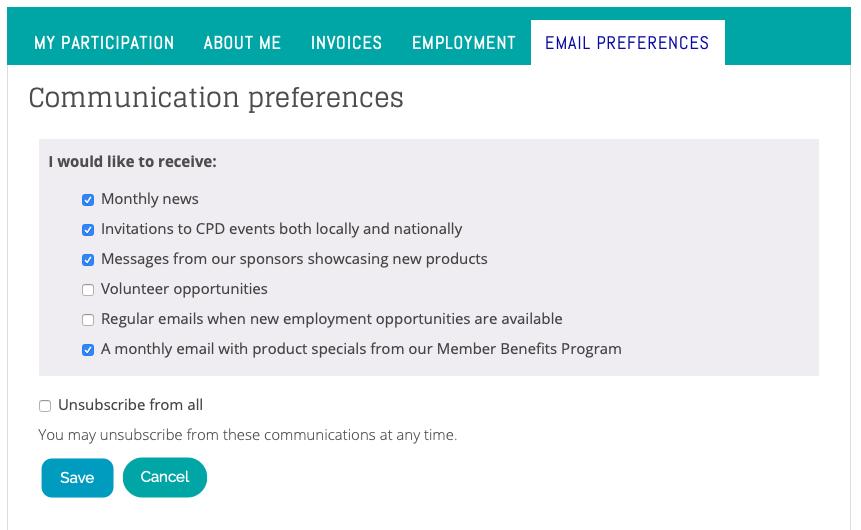861x530 pixels.
Task: Untick the CPD events invitations checkbox
Action: 88,230
